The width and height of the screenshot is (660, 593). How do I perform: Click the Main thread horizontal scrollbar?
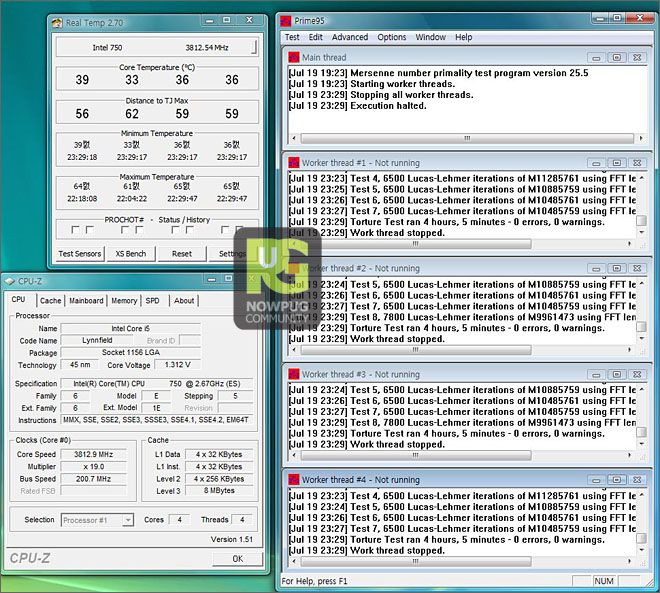click(x=467, y=138)
